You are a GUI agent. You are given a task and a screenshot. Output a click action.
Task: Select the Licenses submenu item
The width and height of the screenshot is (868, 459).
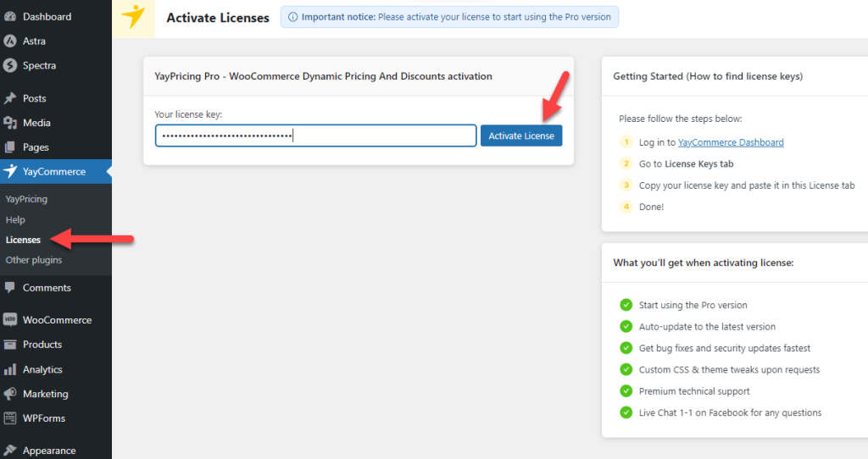(23, 240)
